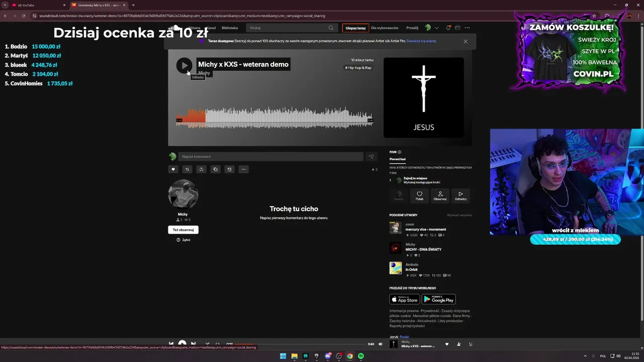Click the Ulepsz teraz upgrade button
The height and width of the screenshot is (362, 644).
tap(355, 28)
